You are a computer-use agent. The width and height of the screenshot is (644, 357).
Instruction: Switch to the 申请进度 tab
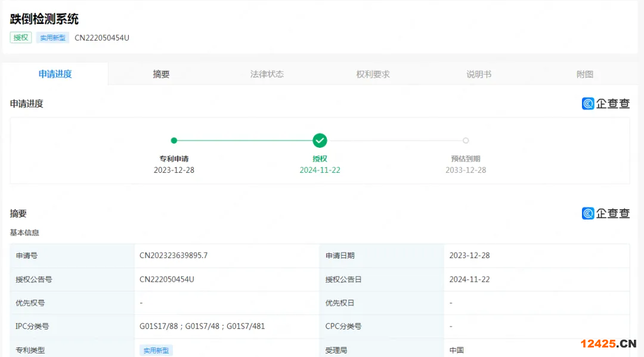(55, 74)
